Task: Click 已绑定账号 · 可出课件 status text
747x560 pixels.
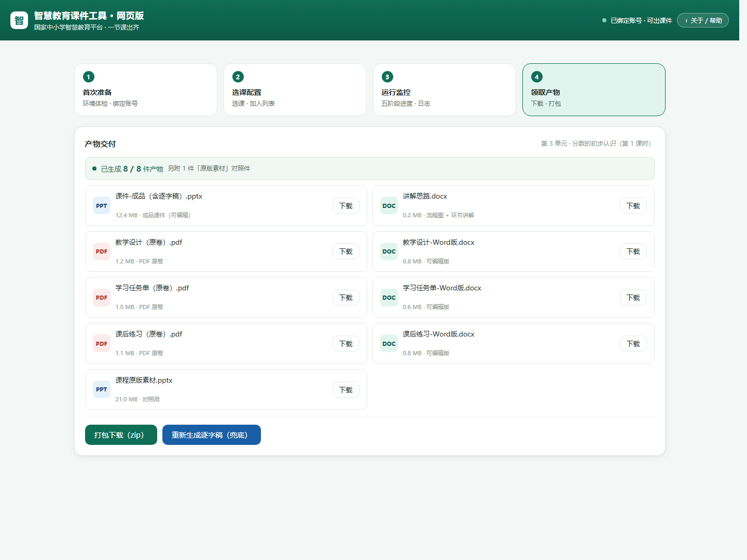Action: pos(641,21)
